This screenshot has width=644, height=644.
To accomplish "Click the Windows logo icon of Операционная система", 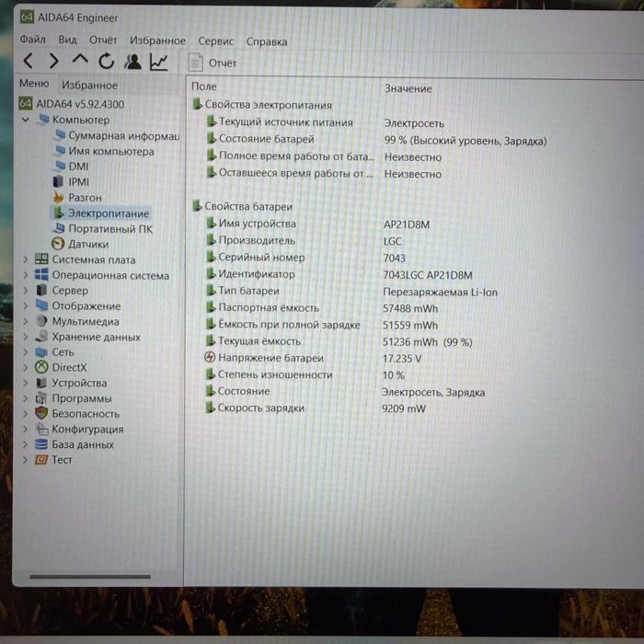I will tap(41, 274).
